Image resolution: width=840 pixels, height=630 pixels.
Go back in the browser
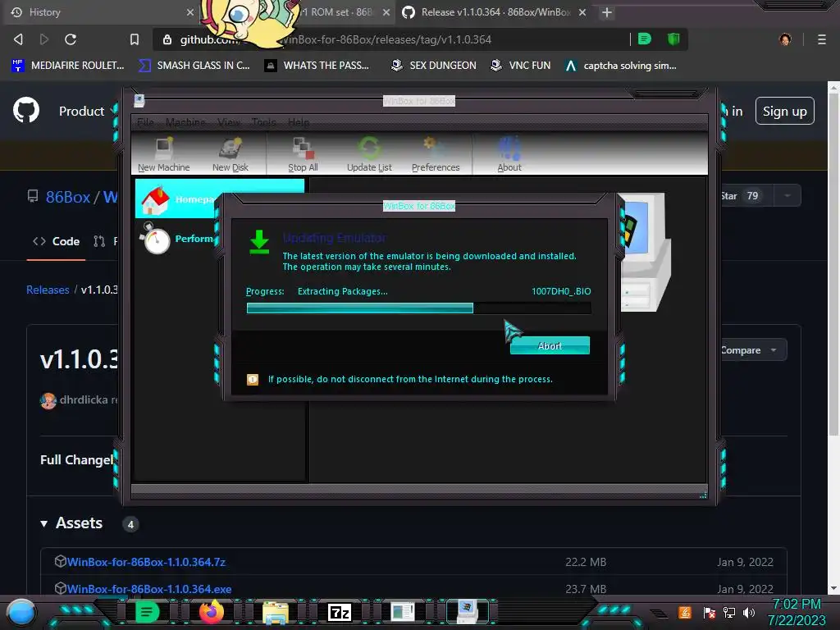pyautogui.click(x=18, y=39)
